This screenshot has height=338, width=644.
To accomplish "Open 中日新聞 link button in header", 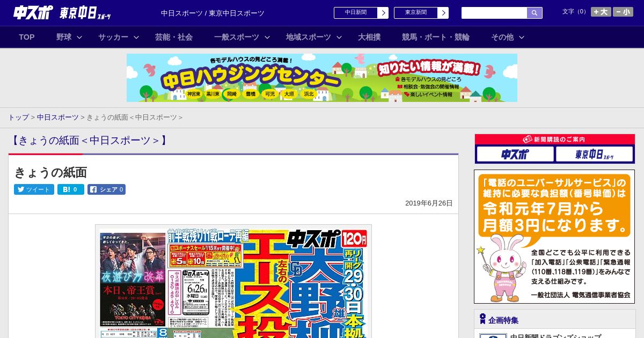I will point(356,13).
